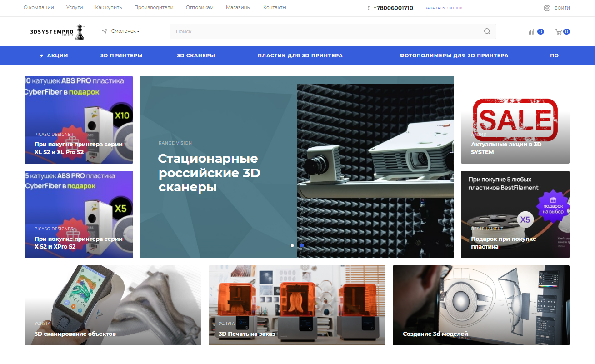
Task: Click the RANGE VISION label on the slide
Action: point(175,143)
